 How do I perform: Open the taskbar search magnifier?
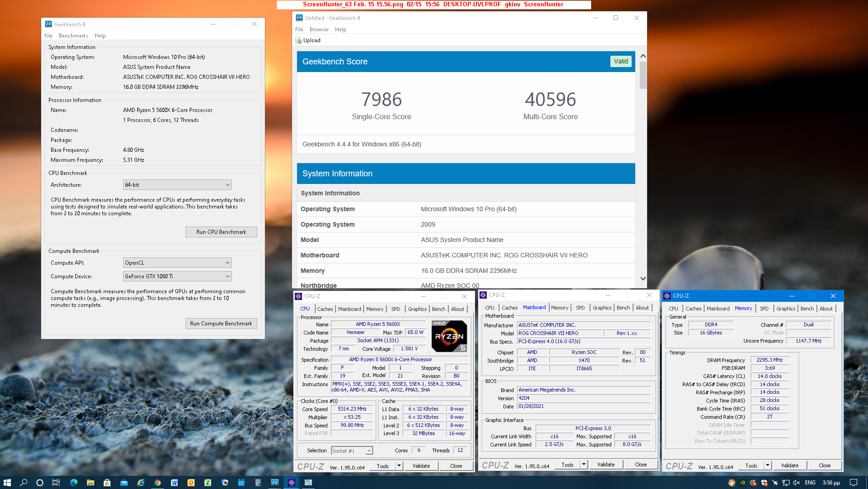(24, 483)
